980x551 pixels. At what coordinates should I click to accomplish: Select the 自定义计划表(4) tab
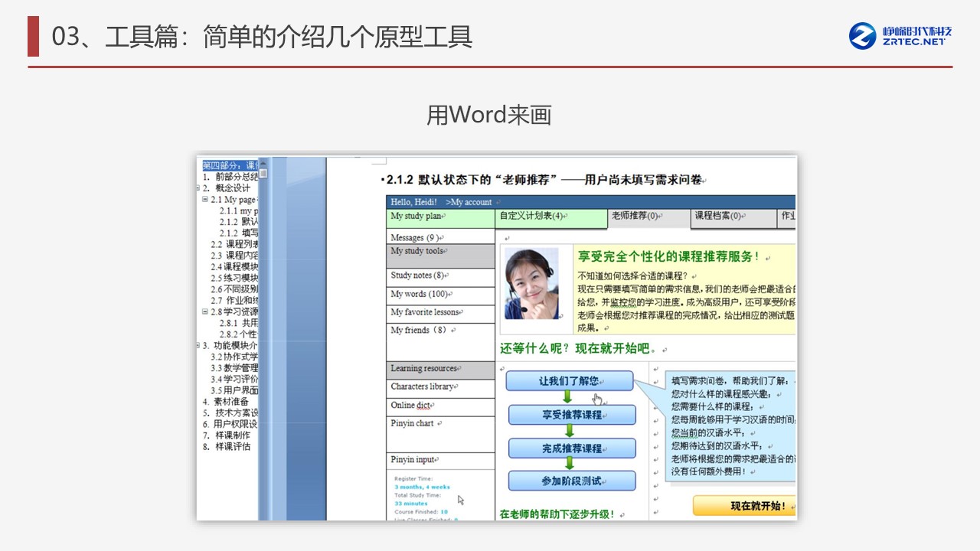[533, 217]
